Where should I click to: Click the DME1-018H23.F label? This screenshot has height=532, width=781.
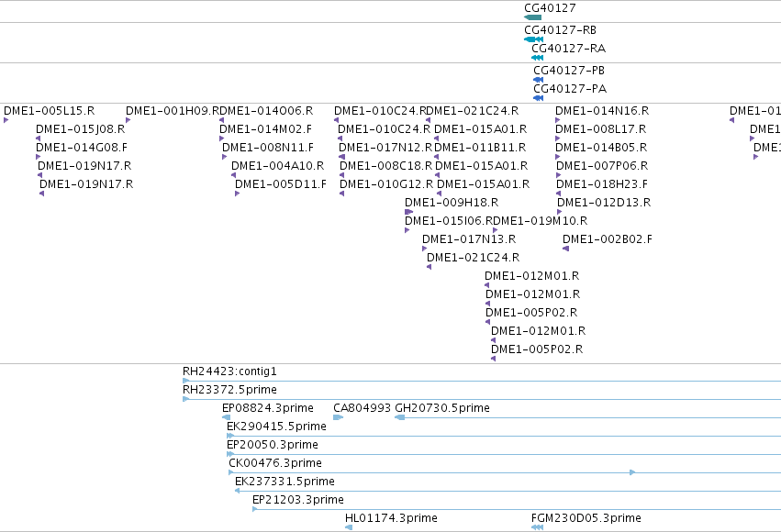click(x=602, y=184)
